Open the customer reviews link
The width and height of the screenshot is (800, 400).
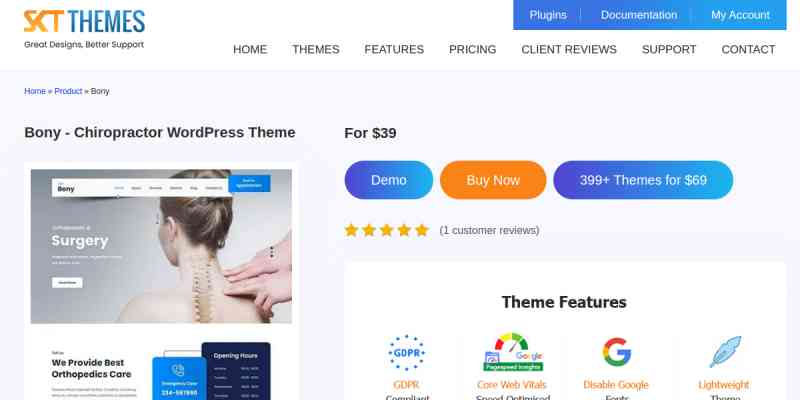[489, 231]
